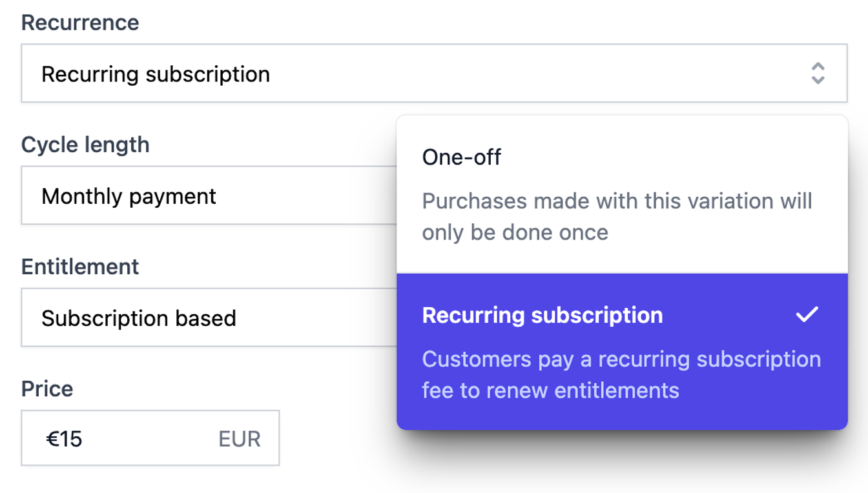Click the Cycle length label

pyautogui.click(x=85, y=145)
